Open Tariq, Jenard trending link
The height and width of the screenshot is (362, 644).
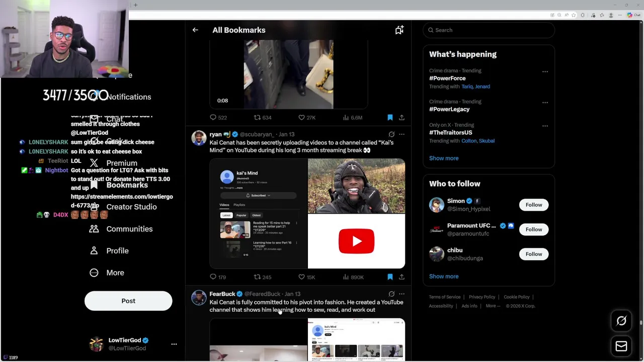[475, 86]
